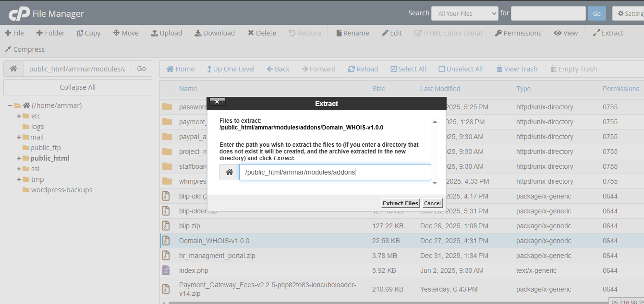
Task: Open View Trash
Action: 516,69
